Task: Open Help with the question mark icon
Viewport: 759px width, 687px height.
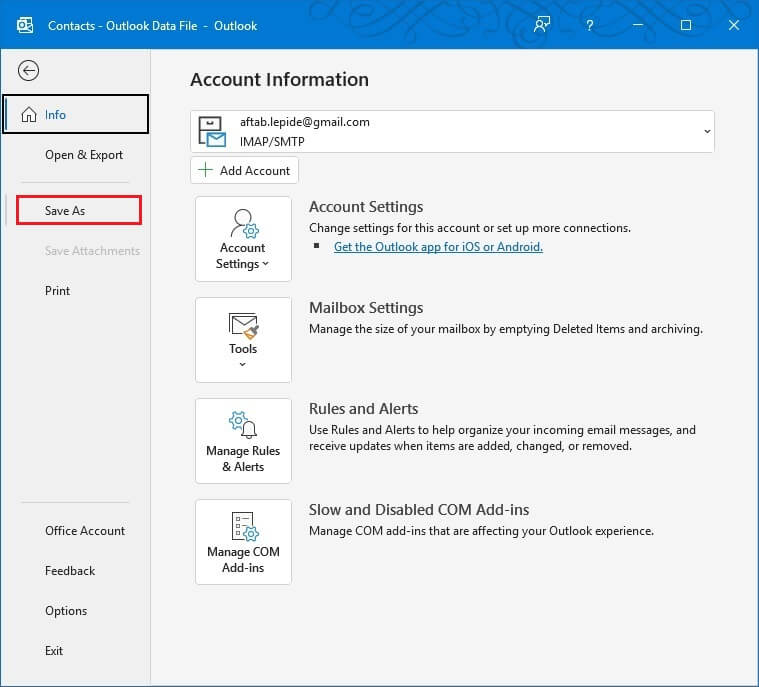Action: click(x=589, y=25)
